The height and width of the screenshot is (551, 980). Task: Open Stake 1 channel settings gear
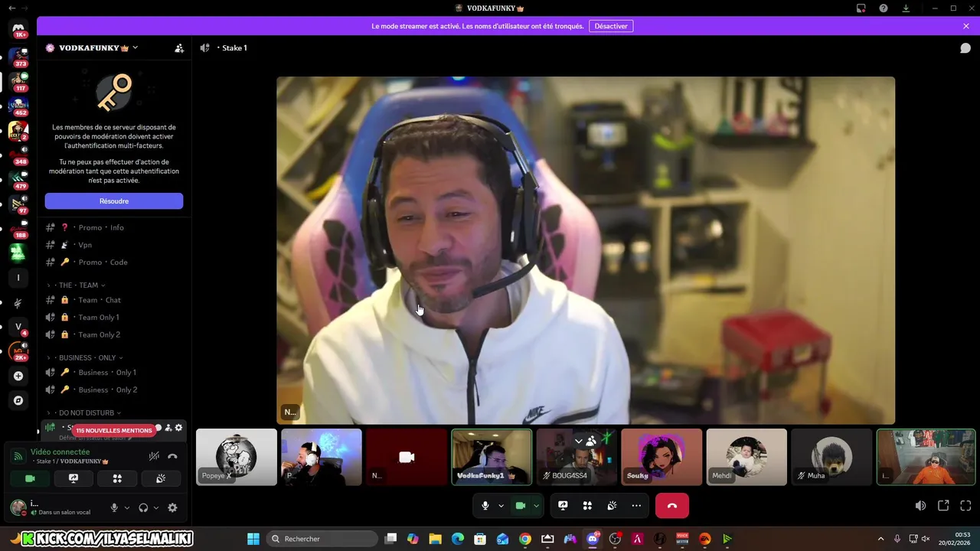(x=178, y=428)
